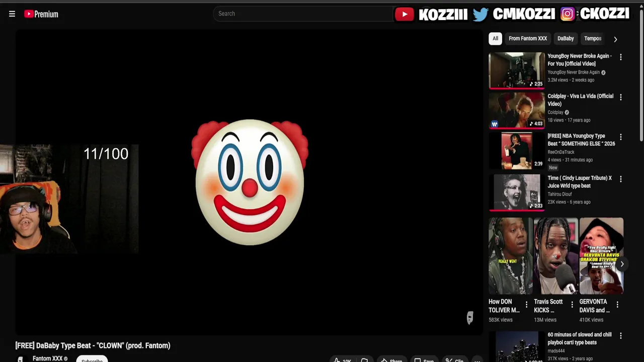The width and height of the screenshot is (644, 362).
Task: Click title "How DON TOLIVER M..."
Action: pos(504,306)
